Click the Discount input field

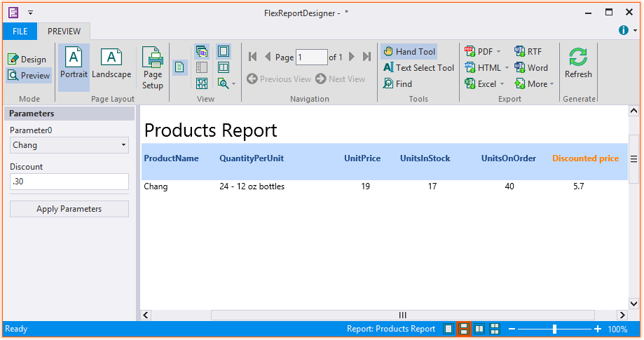tap(69, 182)
